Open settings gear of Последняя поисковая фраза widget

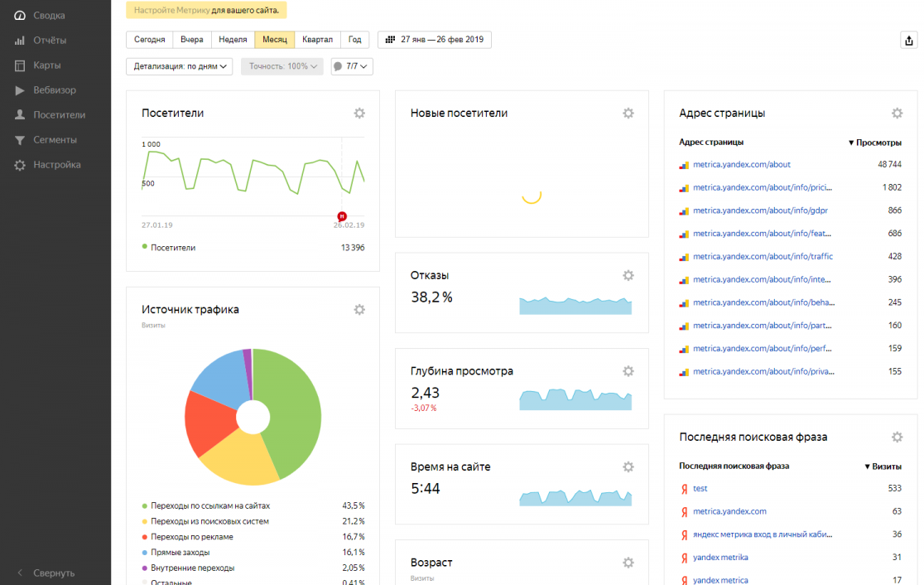click(897, 437)
